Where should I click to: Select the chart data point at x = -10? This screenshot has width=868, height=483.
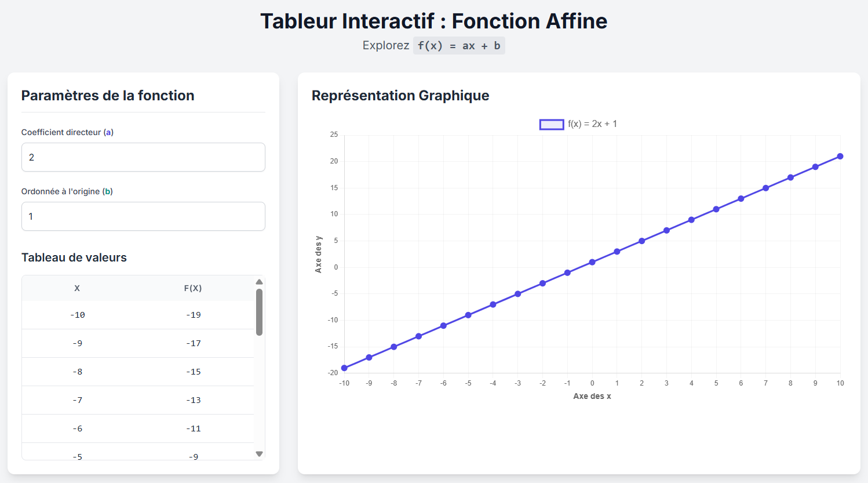pyautogui.click(x=344, y=368)
